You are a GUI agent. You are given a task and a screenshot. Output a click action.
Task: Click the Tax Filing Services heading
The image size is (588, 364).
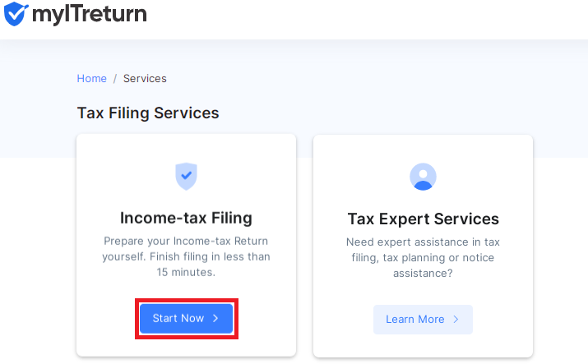(x=148, y=113)
